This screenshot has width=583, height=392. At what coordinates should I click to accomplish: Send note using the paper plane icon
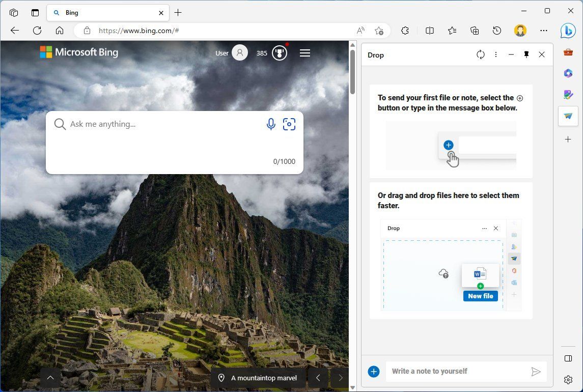536,371
